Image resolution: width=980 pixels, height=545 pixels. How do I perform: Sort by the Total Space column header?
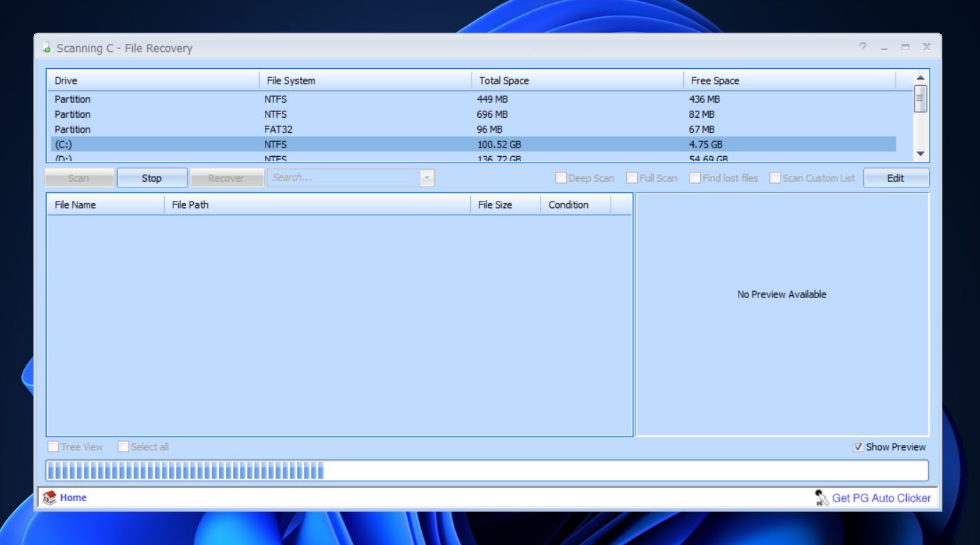[x=577, y=81]
